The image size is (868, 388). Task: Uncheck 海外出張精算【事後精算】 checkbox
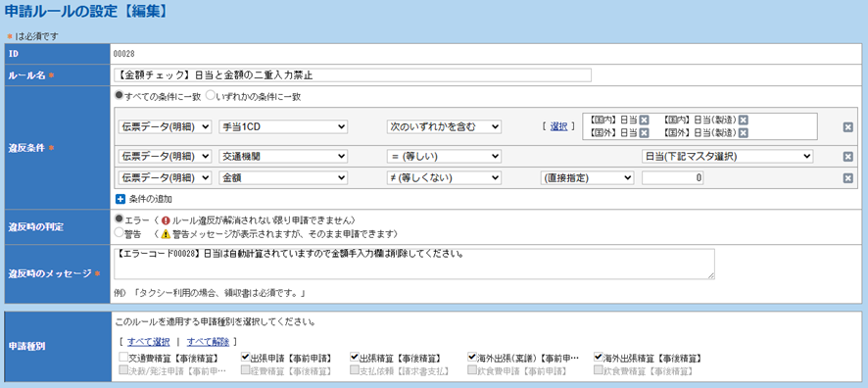599,357
